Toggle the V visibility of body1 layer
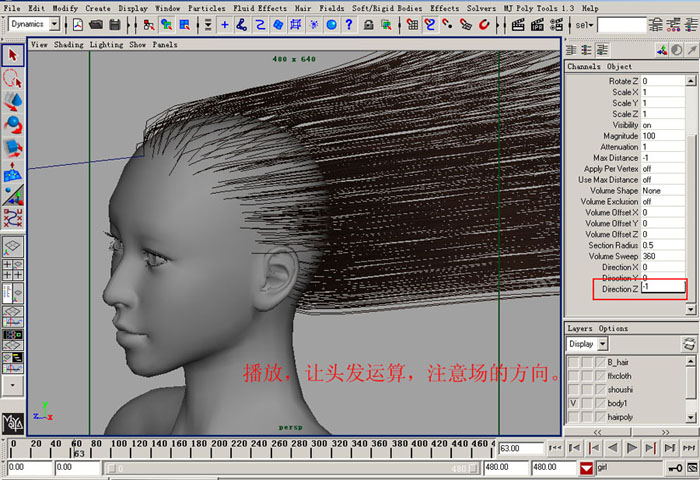700x480 pixels. point(573,403)
